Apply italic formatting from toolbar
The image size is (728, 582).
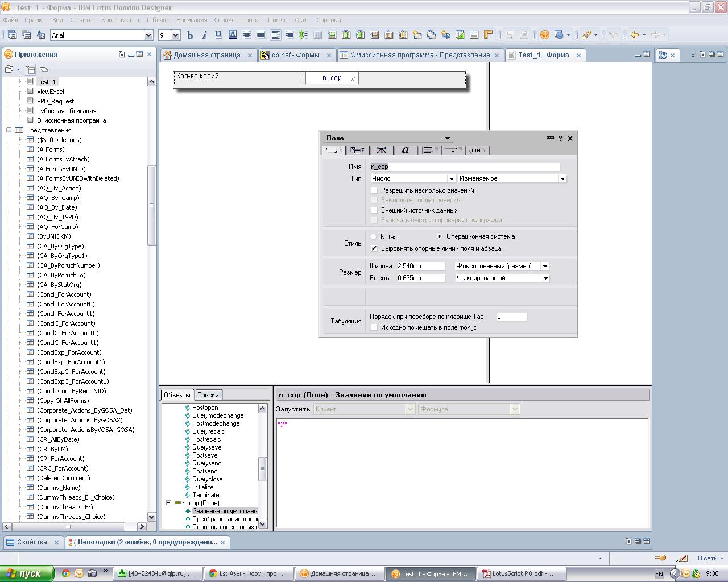(x=204, y=35)
